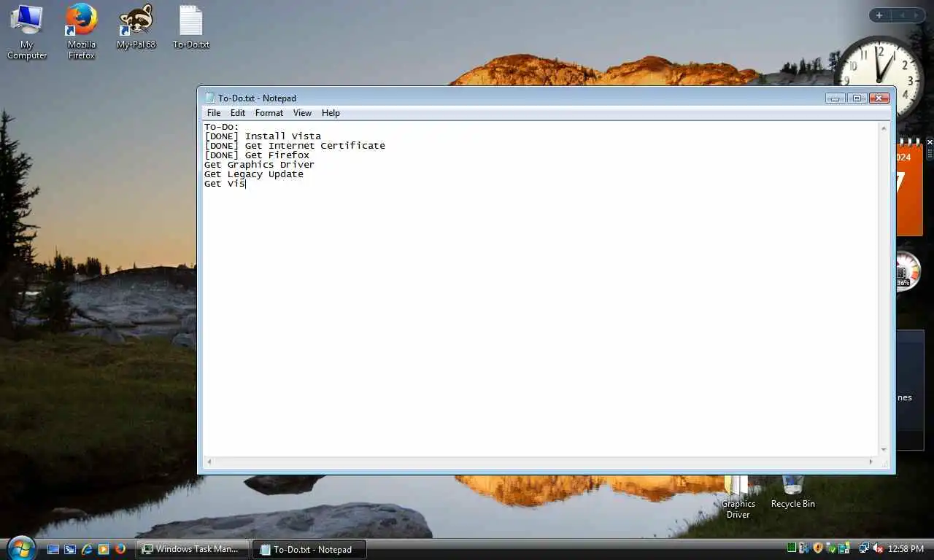
Task: Click the Notepad title bar icon
Action: [209, 98]
